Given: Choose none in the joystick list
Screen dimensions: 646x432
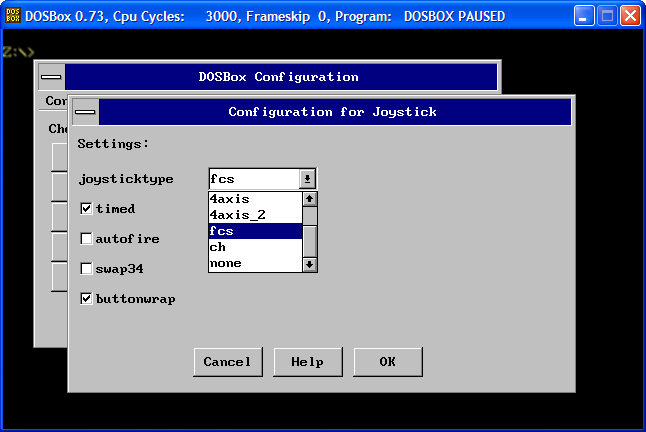Looking at the screenshot, I should (x=255, y=264).
